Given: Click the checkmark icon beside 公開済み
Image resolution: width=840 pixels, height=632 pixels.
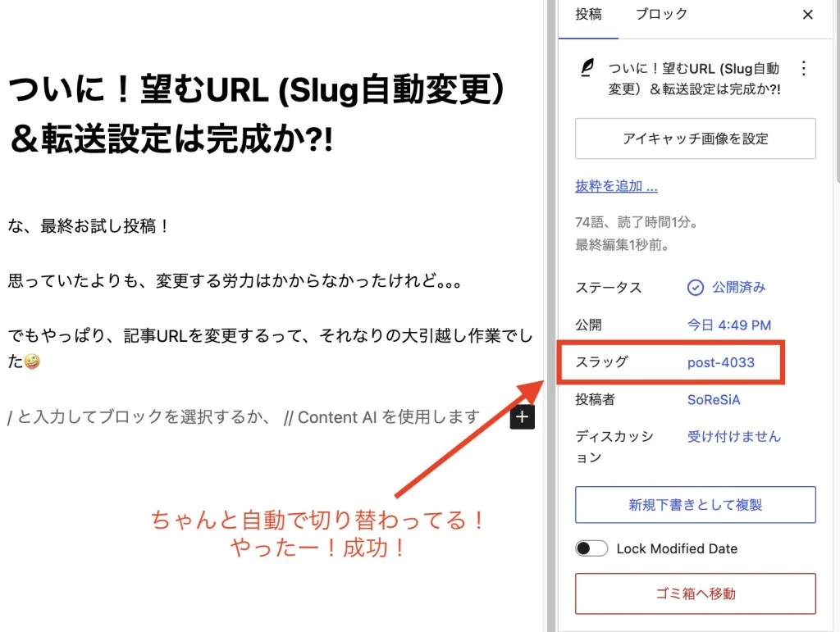Looking at the screenshot, I should (x=696, y=288).
